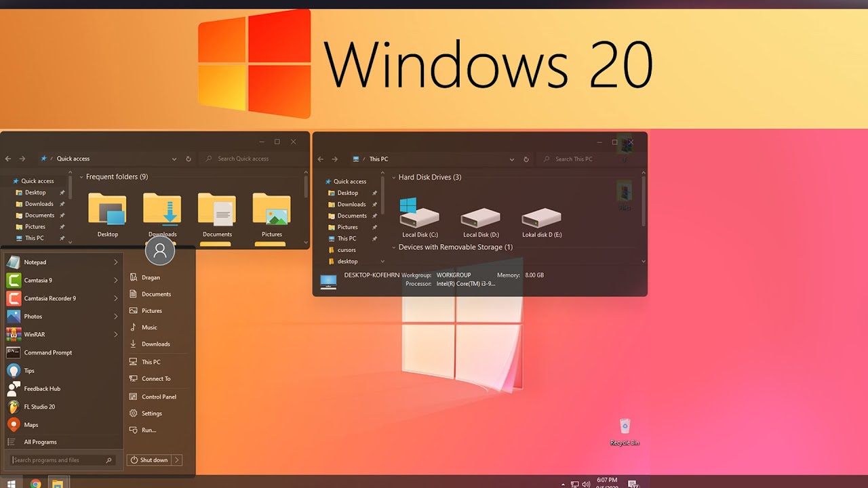Open Feedback Hub entry
The height and width of the screenshot is (488, 868).
tap(62, 388)
